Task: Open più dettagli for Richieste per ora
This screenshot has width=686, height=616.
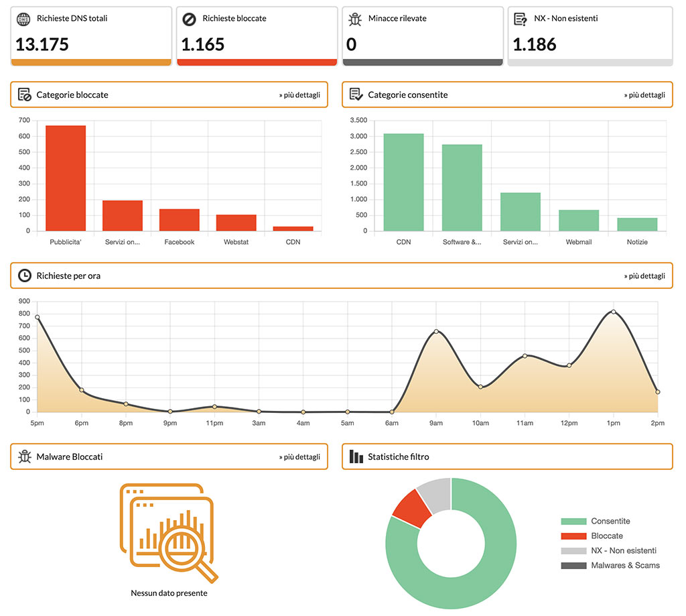Action: pyautogui.click(x=644, y=275)
